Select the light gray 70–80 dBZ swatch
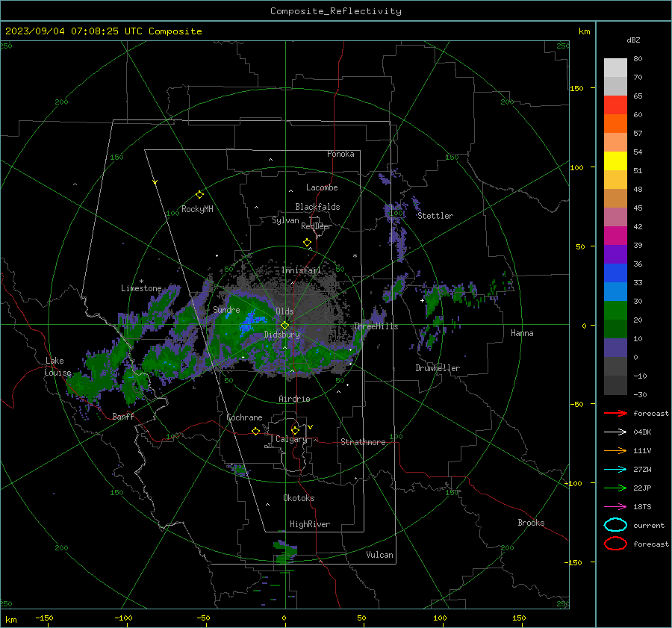This screenshot has height=628, width=672. click(615, 68)
